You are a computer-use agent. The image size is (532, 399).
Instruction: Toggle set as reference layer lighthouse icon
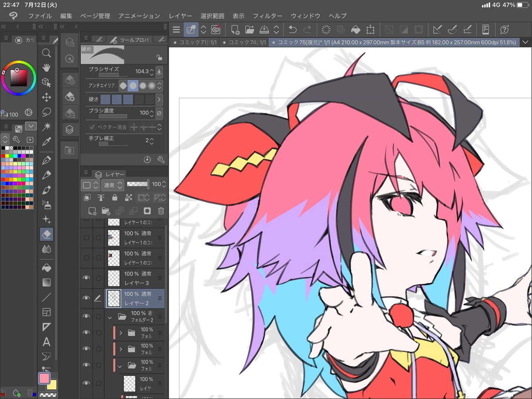[x=101, y=198]
